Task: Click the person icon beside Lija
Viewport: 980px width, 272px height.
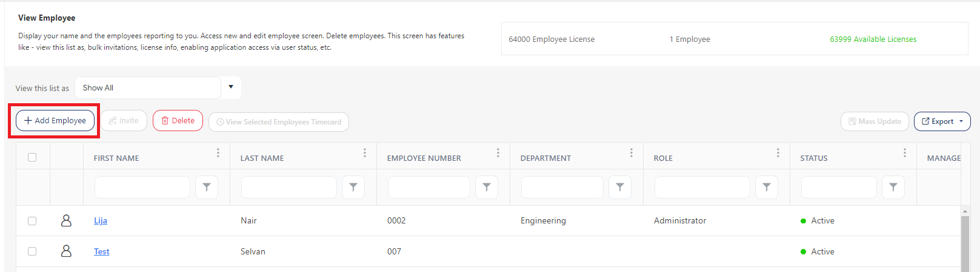Action: [x=67, y=220]
